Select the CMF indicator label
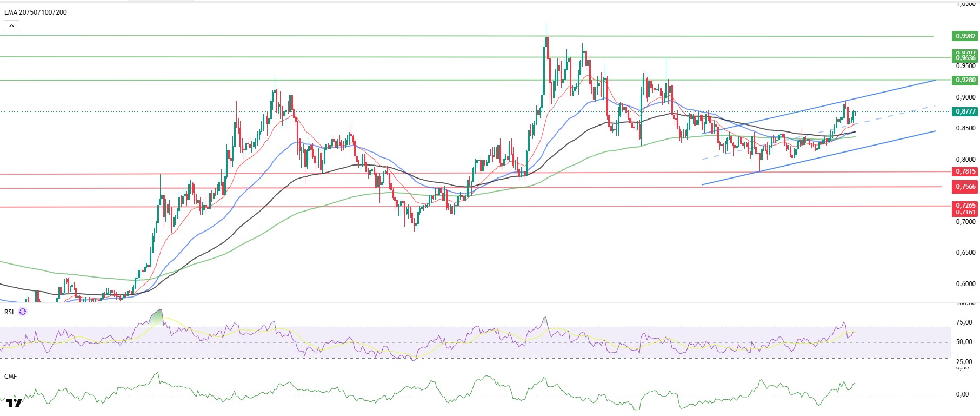 pyautogui.click(x=10, y=376)
